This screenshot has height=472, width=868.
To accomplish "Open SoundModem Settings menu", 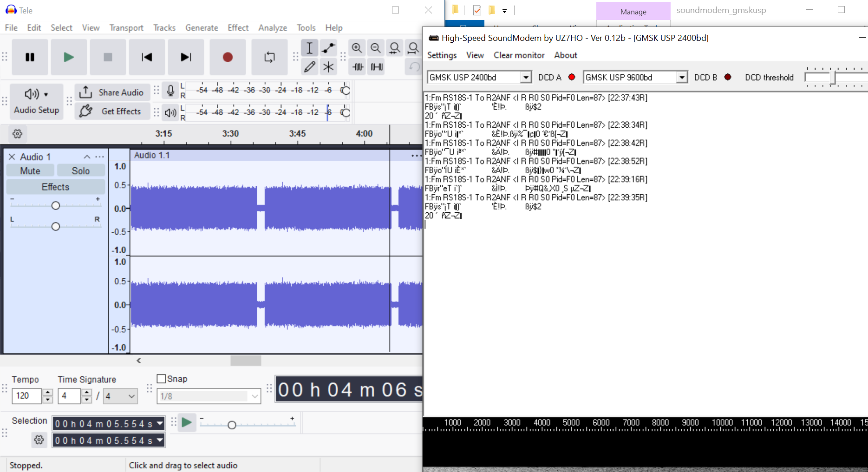I will click(442, 55).
